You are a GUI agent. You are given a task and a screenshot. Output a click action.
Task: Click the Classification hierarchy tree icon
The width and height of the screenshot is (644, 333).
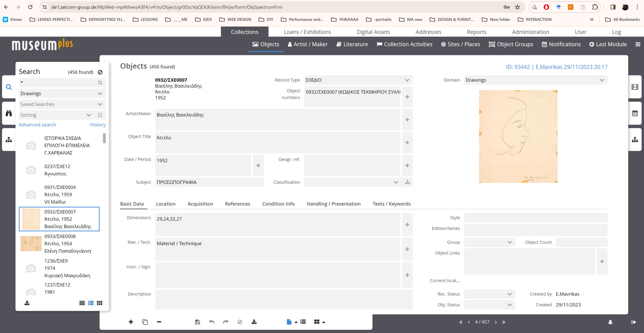(407, 182)
